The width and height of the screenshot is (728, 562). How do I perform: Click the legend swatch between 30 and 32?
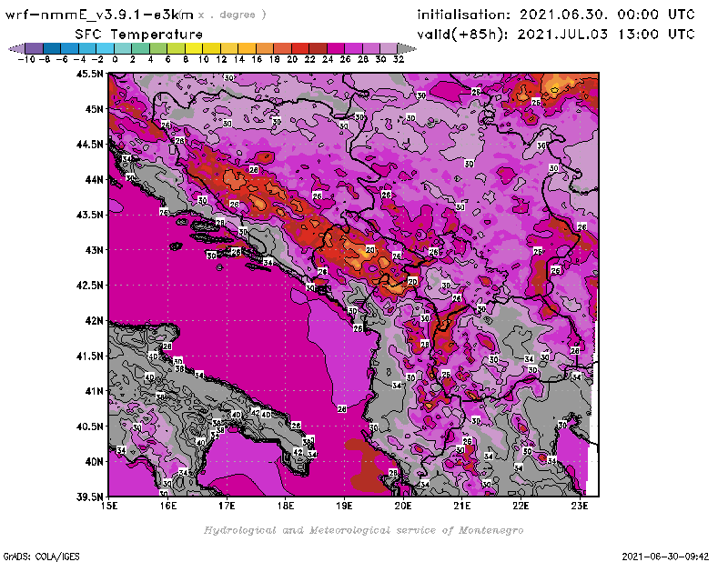[x=389, y=48]
